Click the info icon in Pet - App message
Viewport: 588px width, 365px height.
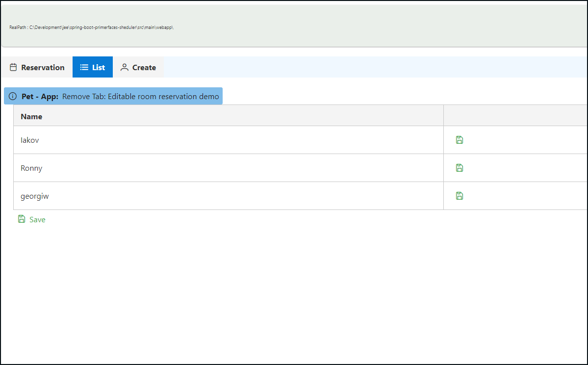coord(13,97)
